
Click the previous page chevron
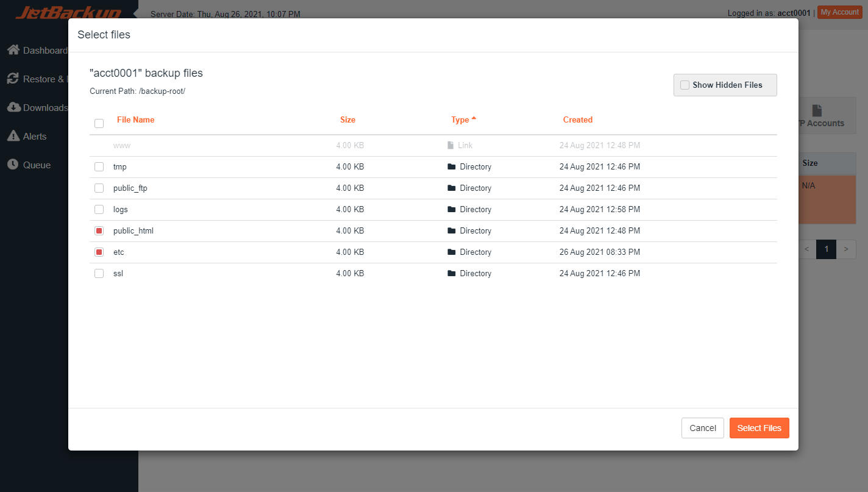[x=806, y=249]
